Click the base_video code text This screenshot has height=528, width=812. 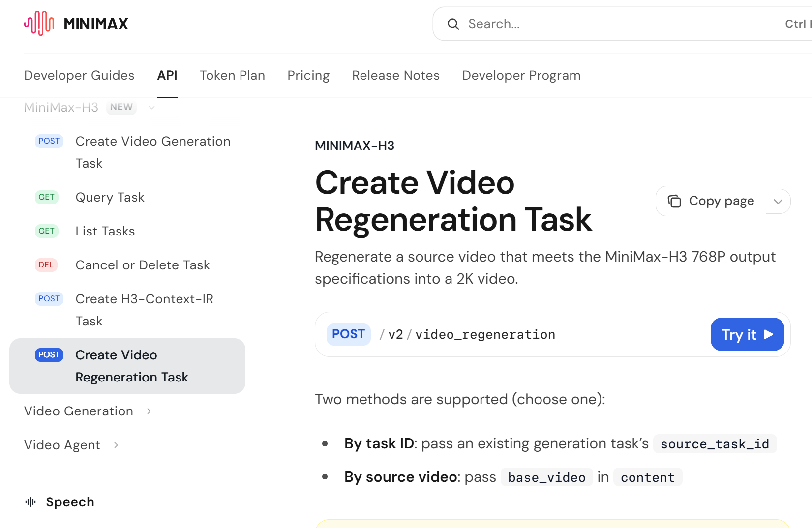coord(546,477)
